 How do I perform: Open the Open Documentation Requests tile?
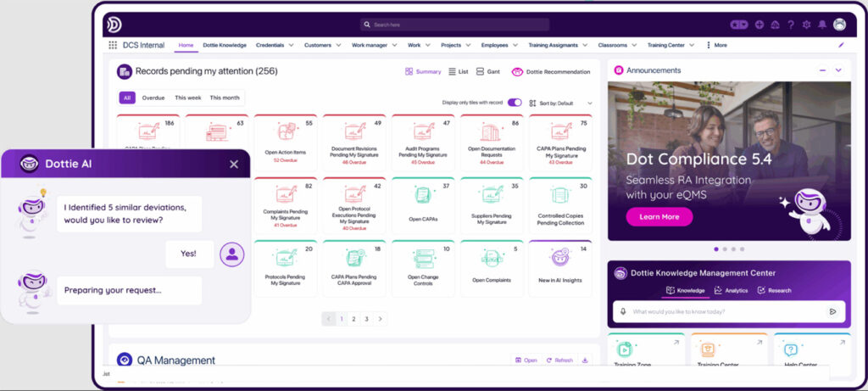click(492, 142)
